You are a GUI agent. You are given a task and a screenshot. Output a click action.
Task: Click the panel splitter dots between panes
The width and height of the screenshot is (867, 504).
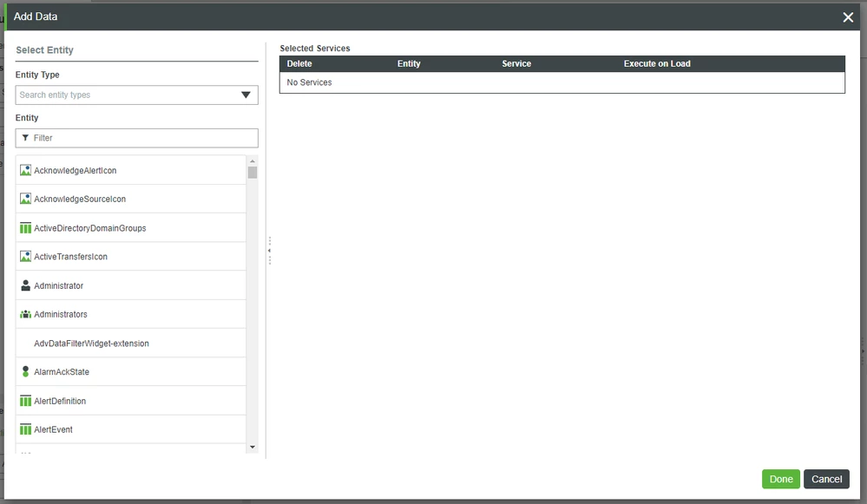tap(269, 249)
